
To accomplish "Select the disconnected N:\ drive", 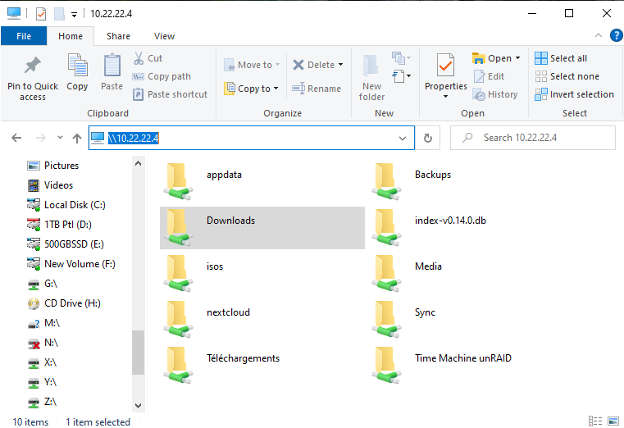I will tap(43, 343).
